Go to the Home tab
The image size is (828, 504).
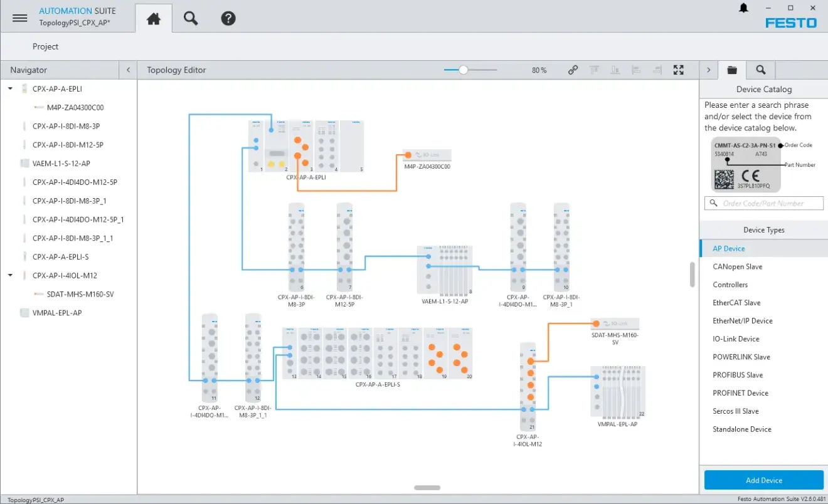[154, 19]
